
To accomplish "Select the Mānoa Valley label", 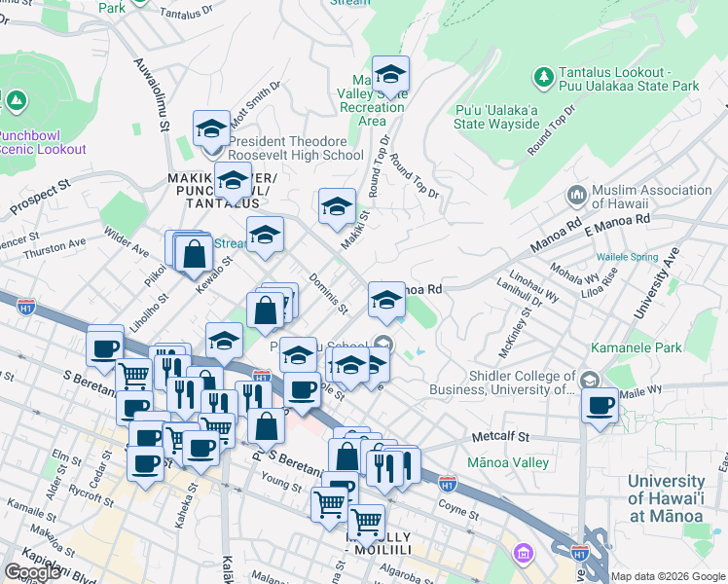I will (508, 463).
